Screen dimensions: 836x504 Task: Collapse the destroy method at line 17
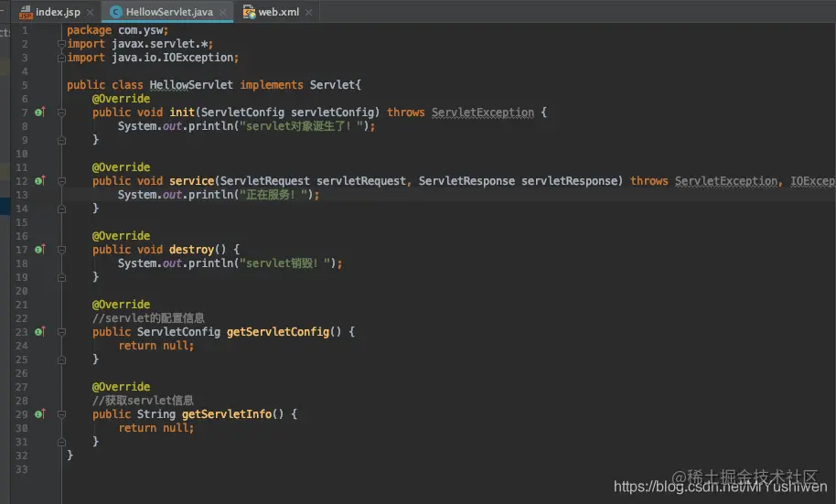coord(61,250)
